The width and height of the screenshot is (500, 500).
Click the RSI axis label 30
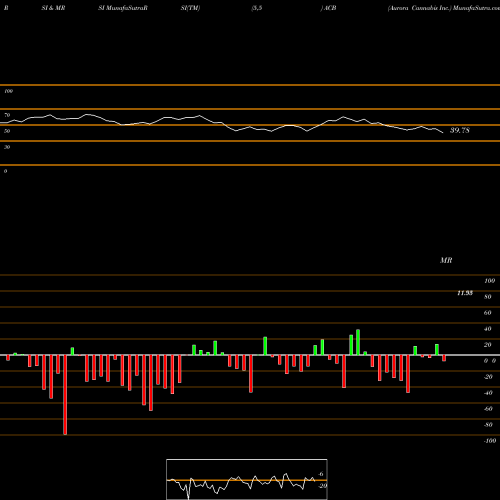coord(7,147)
